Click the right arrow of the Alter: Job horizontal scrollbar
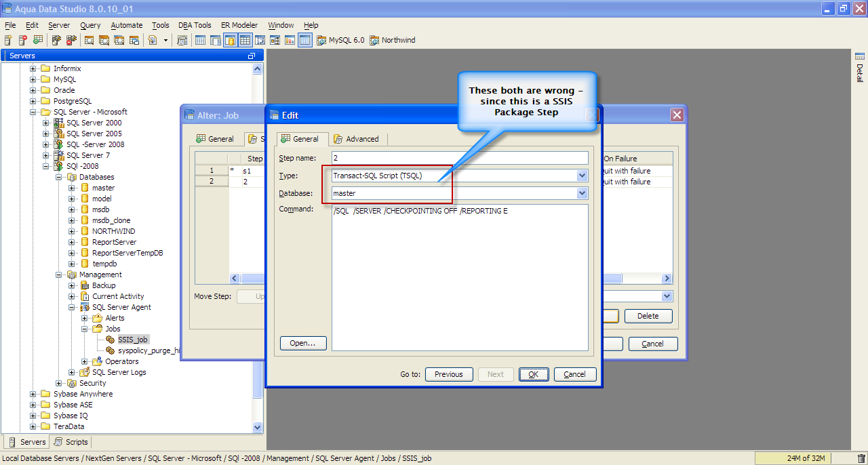The height and width of the screenshot is (465, 868). (x=667, y=279)
